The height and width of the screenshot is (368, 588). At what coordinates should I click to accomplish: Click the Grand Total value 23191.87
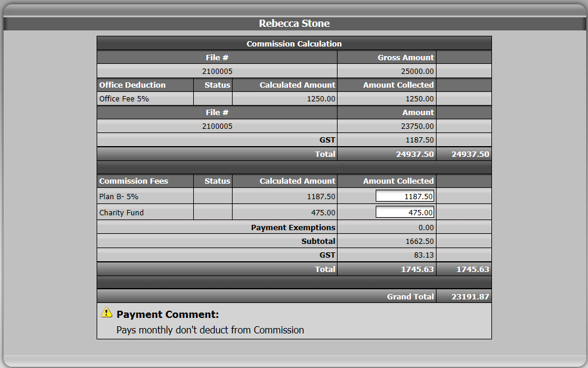coord(471,296)
